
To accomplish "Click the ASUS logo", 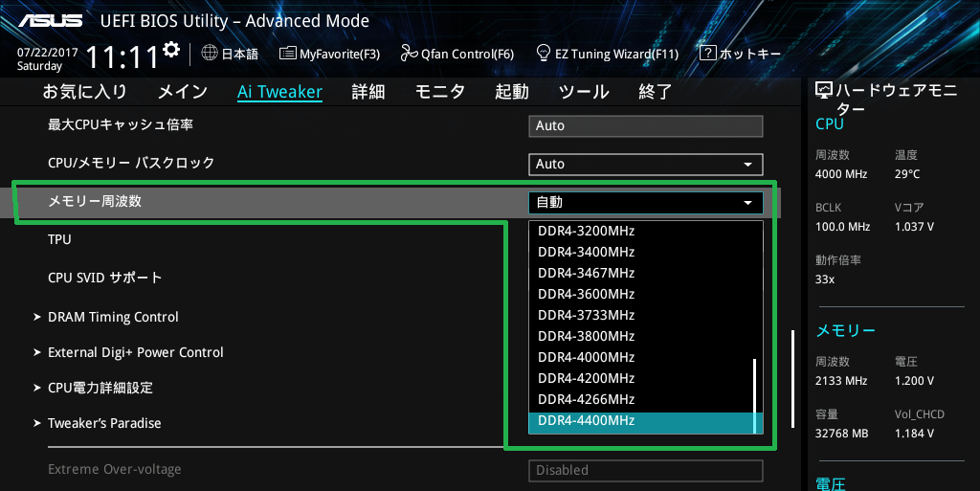I will pyautogui.click(x=50, y=21).
